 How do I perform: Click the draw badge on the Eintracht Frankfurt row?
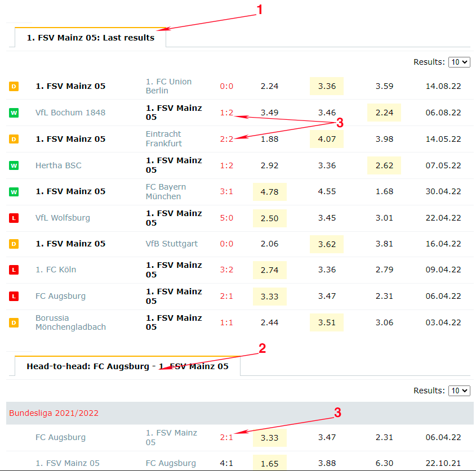(x=14, y=140)
